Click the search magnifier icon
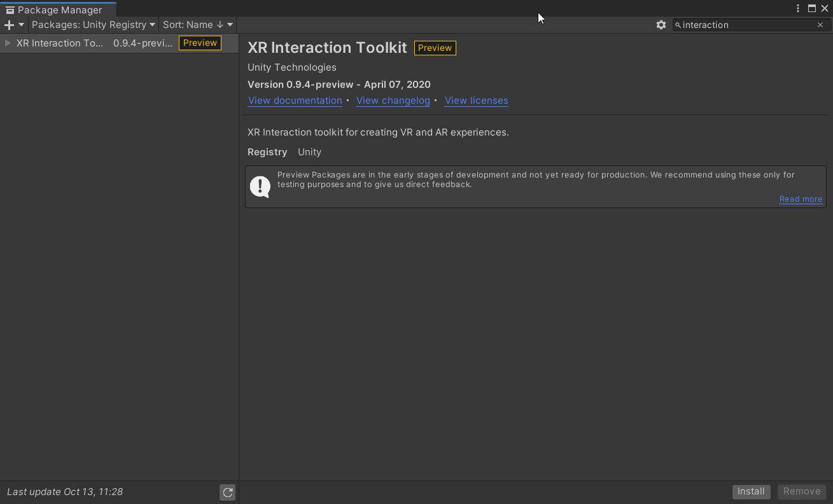 pos(678,25)
